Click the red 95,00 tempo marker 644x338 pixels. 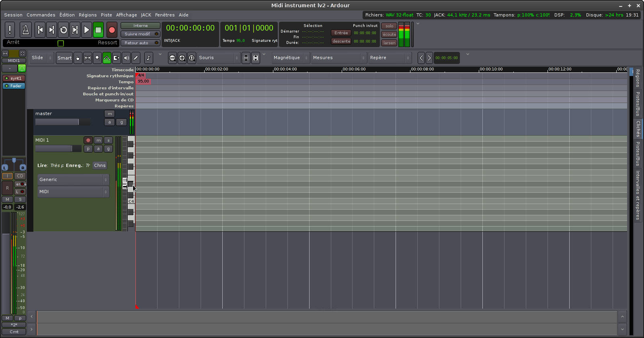click(144, 81)
